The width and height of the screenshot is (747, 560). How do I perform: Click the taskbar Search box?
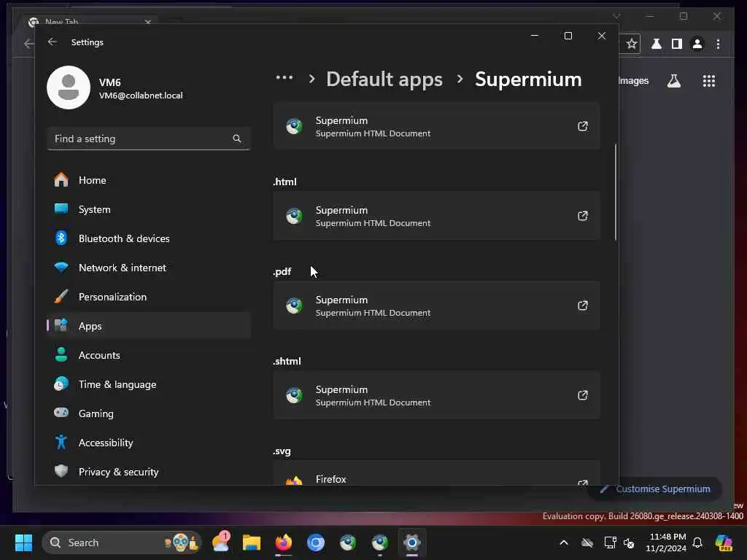(x=122, y=542)
